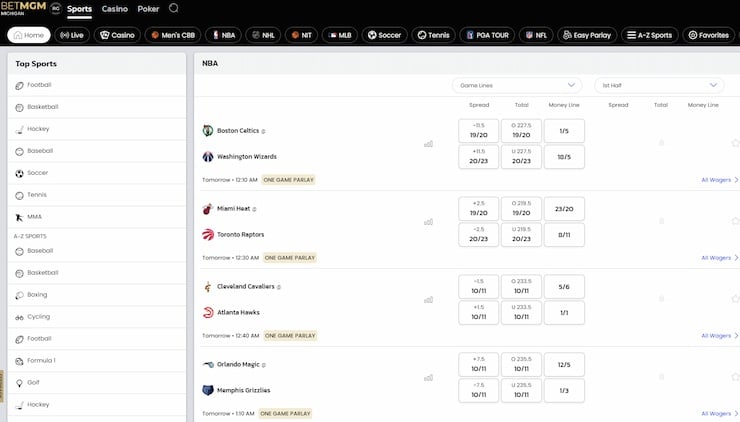Open Golf in A-Z Sports list

(97, 383)
